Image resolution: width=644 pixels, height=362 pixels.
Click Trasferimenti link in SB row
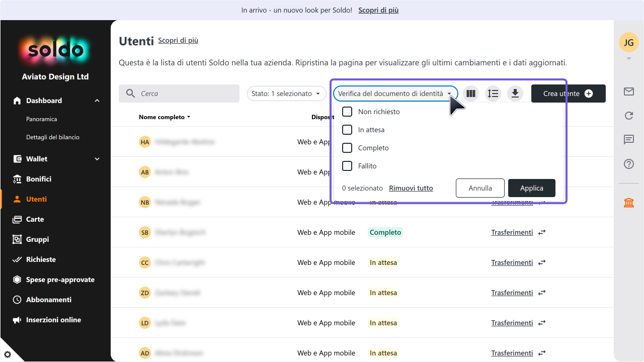pos(512,232)
